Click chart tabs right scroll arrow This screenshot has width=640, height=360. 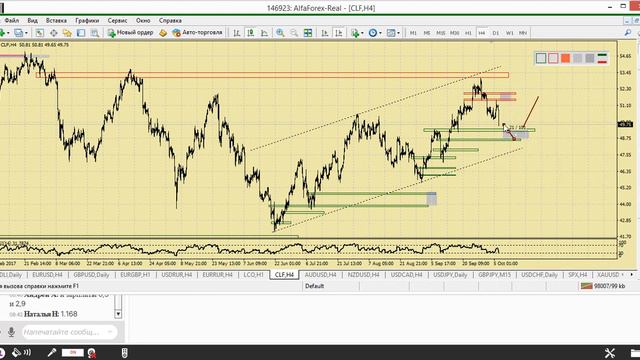click(x=631, y=275)
